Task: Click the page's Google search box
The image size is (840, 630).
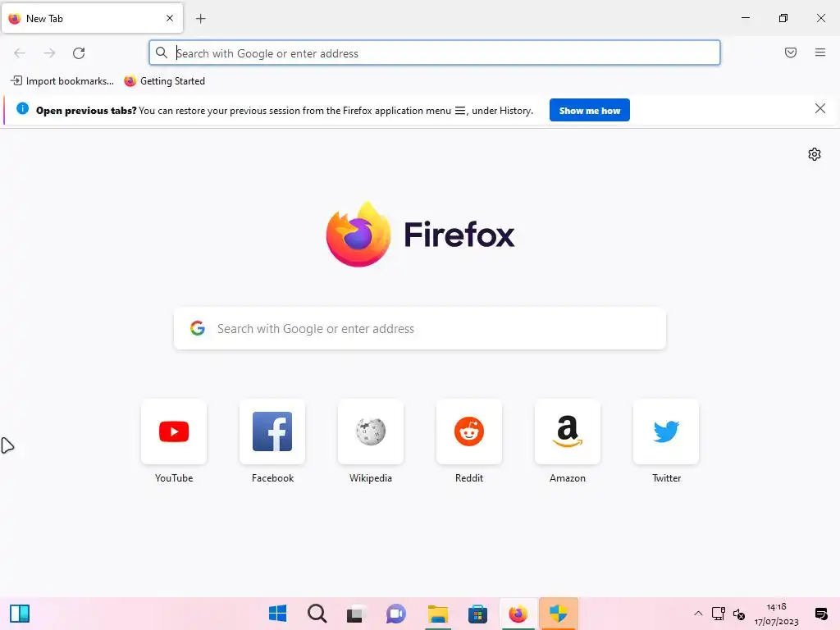Action: click(x=420, y=328)
